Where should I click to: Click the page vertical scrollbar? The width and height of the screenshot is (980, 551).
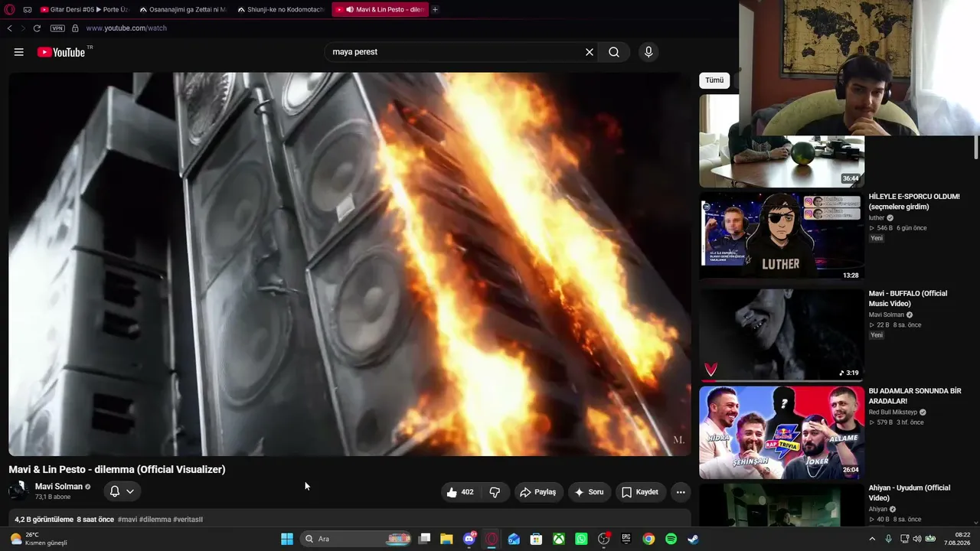pos(976,147)
